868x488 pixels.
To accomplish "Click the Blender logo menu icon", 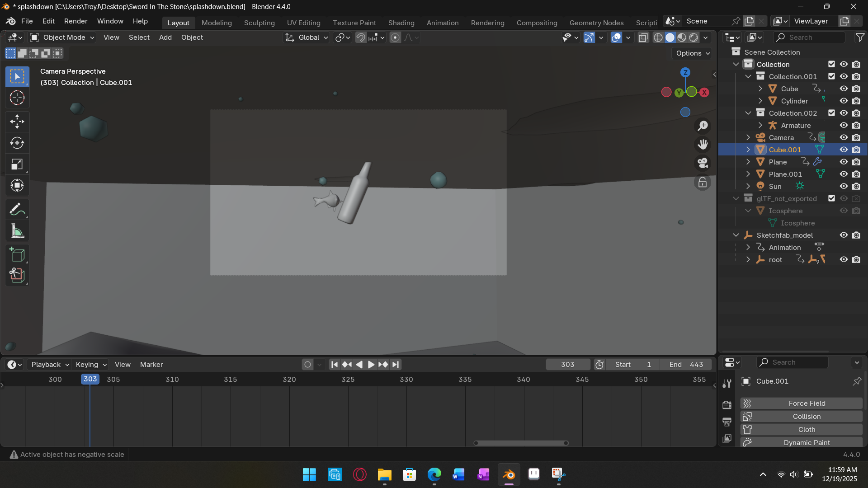I will click(11, 21).
